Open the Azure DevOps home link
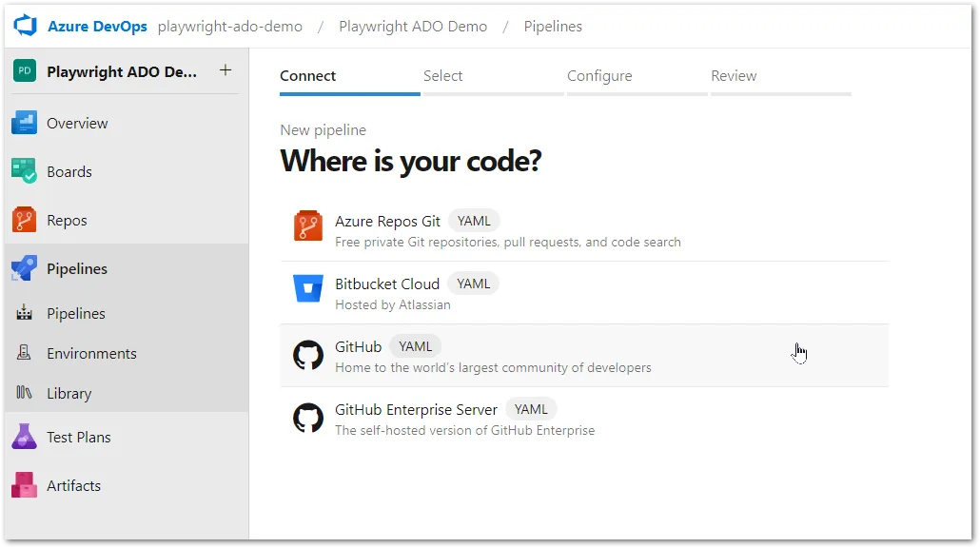 coord(97,27)
